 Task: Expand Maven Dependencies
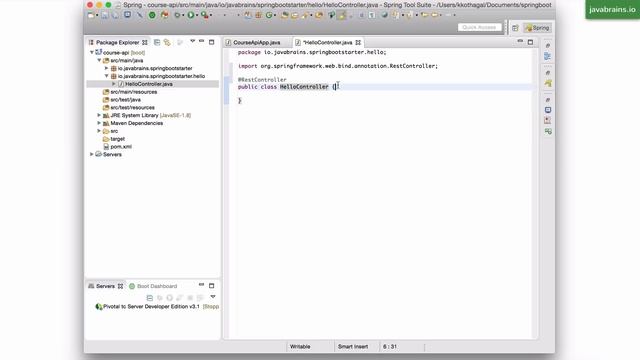tap(99, 123)
